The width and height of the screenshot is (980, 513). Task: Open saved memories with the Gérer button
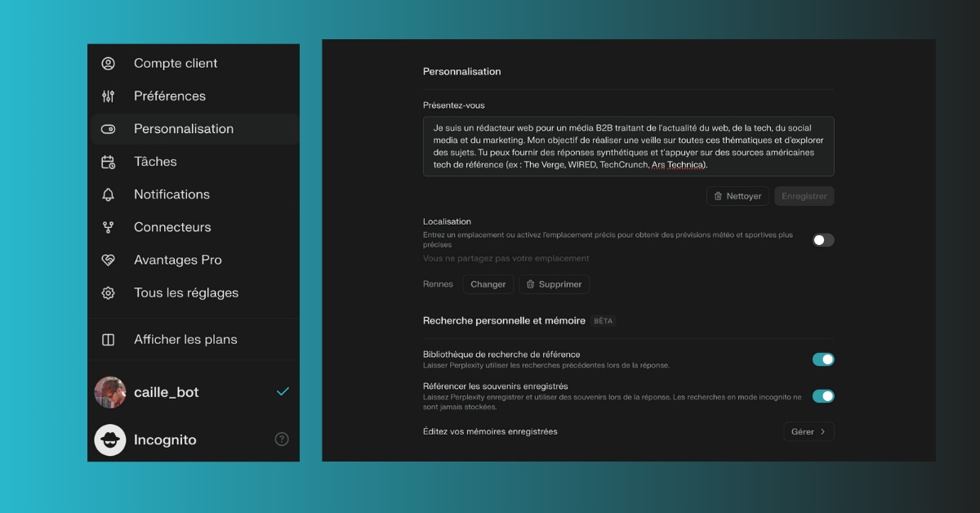[x=808, y=431]
